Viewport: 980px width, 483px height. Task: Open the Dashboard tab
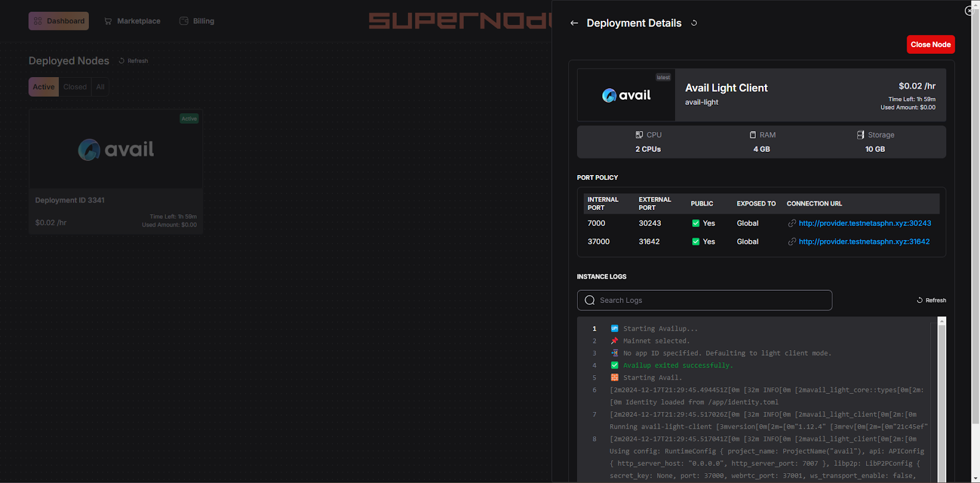click(59, 21)
